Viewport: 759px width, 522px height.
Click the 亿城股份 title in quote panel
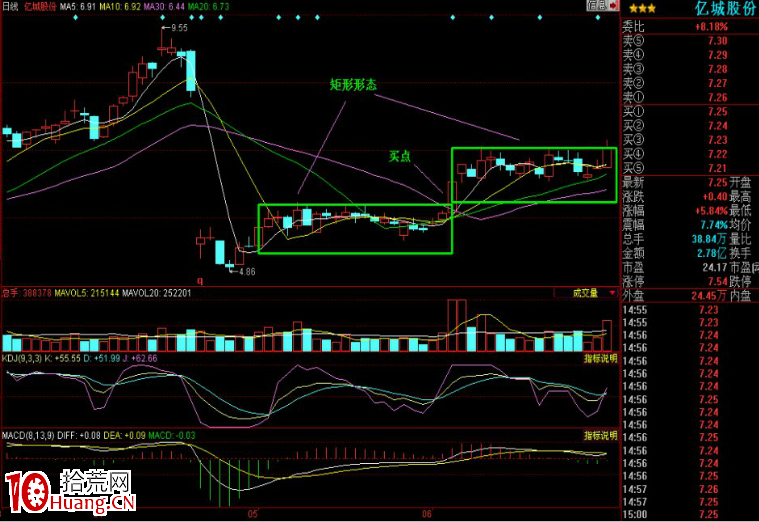pyautogui.click(x=726, y=8)
